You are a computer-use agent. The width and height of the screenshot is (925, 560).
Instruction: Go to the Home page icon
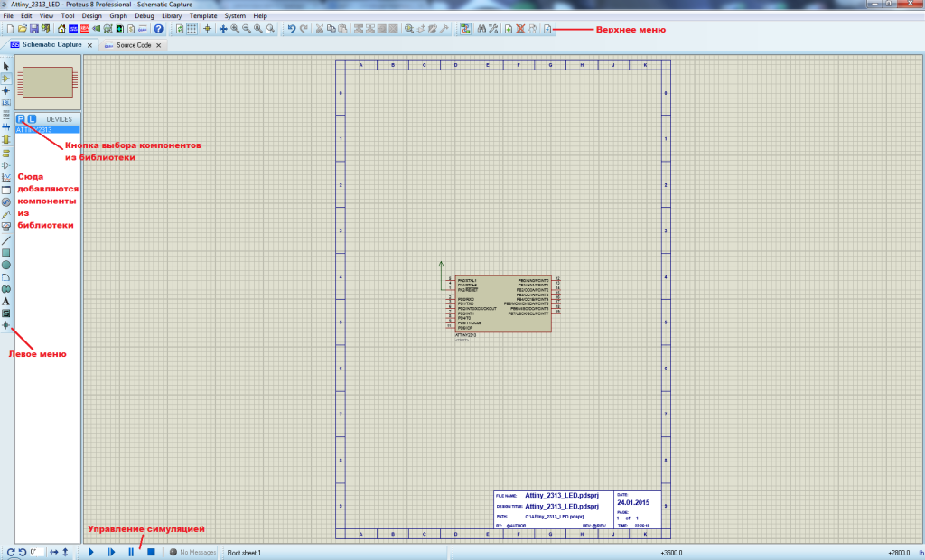click(x=61, y=29)
